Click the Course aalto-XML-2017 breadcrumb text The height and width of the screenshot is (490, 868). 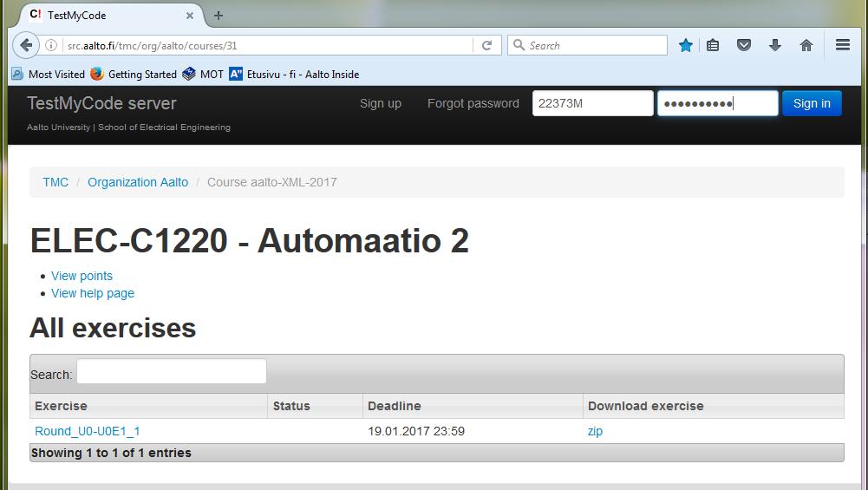coord(271,182)
